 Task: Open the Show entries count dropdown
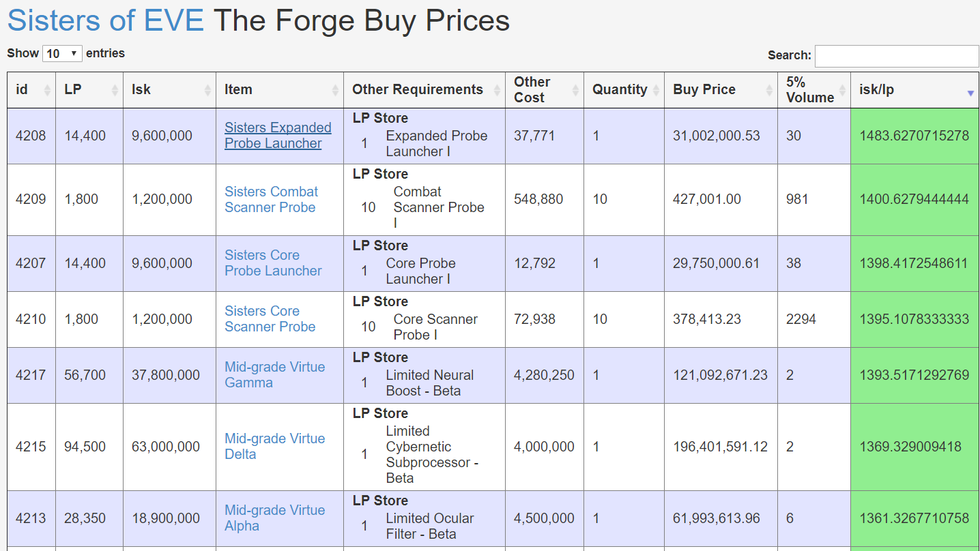pyautogui.click(x=62, y=53)
